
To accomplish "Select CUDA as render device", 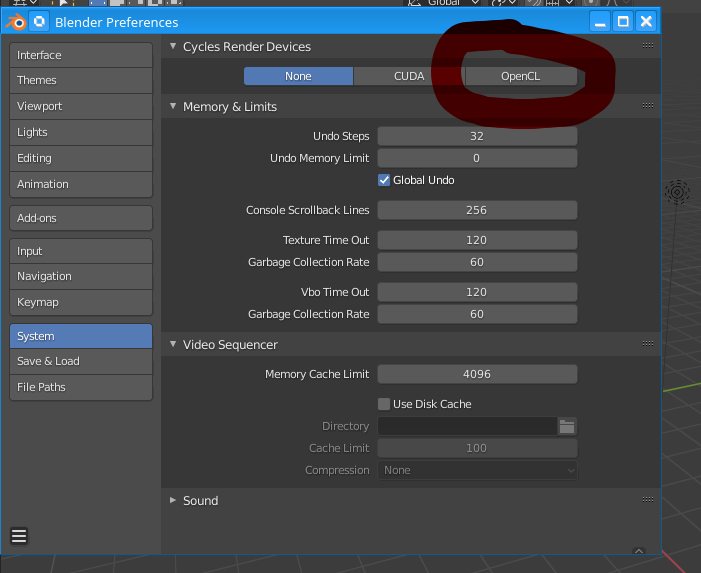I will point(409,76).
